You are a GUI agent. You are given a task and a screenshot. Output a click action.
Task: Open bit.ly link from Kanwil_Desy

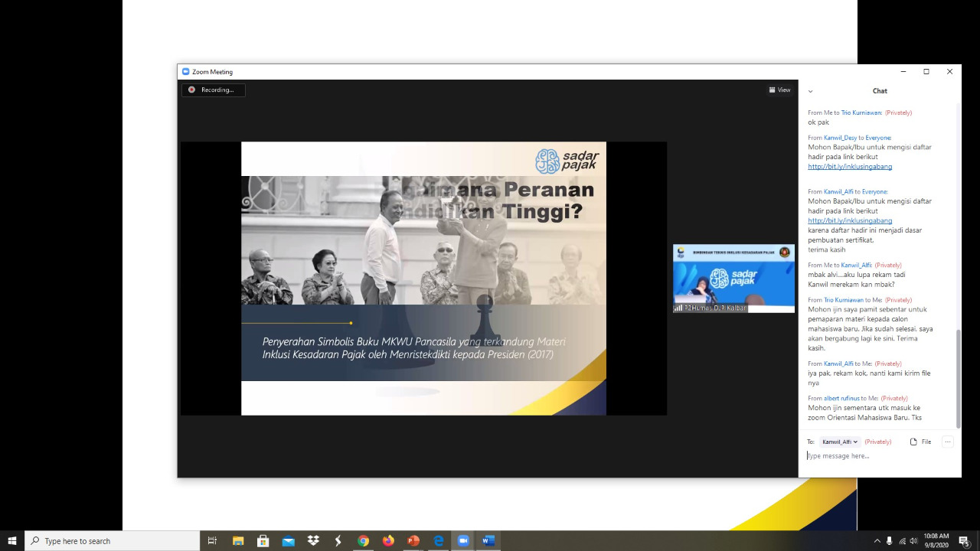coord(850,166)
